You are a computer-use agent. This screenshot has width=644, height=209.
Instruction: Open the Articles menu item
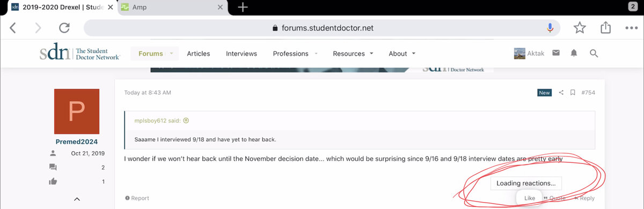point(199,54)
